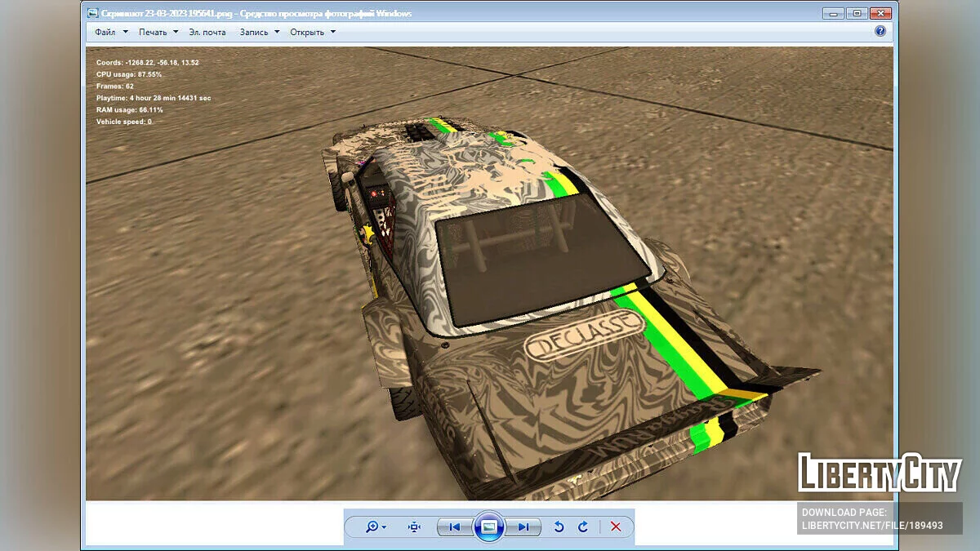
Task: Open the zoom magnifier control
Action: 376,527
